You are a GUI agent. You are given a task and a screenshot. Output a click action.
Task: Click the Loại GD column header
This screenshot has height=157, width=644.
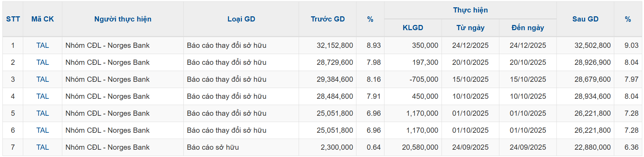pos(241,19)
